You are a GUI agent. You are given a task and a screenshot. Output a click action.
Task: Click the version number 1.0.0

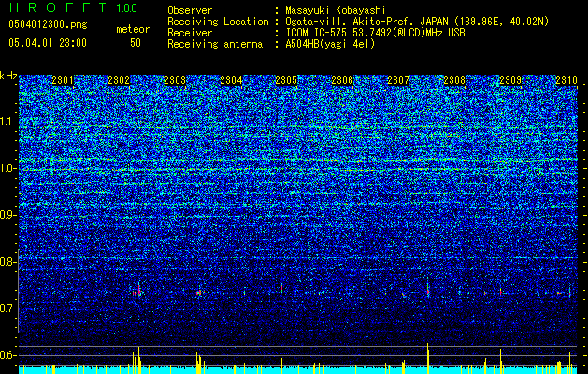pyautogui.click(x=126, y=7)
